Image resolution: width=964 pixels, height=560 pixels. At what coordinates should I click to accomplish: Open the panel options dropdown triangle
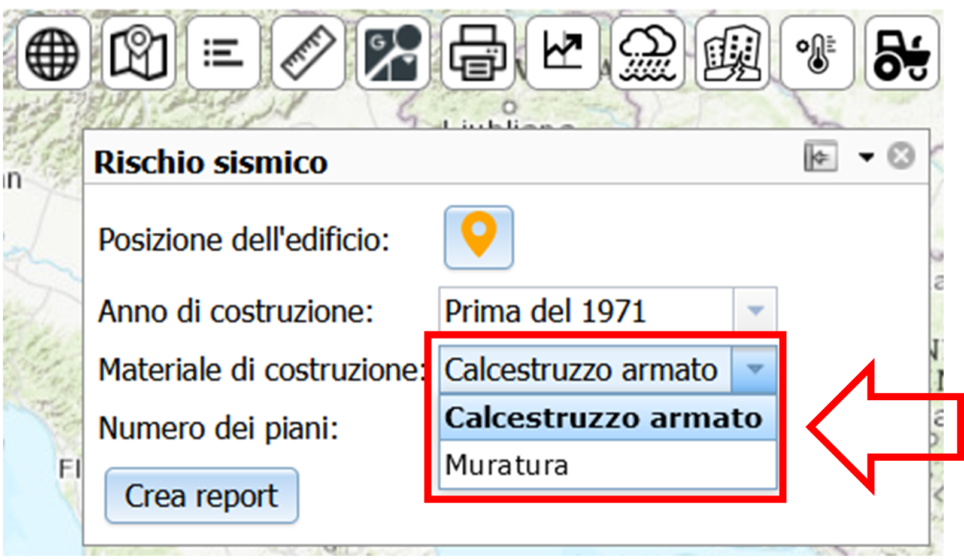click(x=866, y=157)
